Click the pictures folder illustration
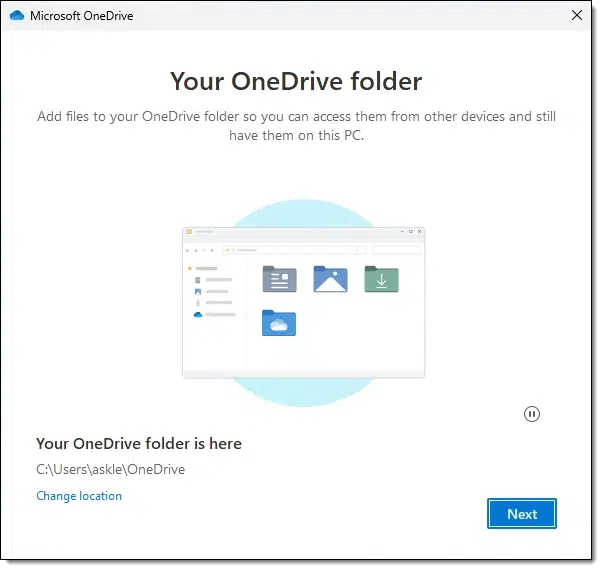Viewport: 602px width, 570px height. 330,279
